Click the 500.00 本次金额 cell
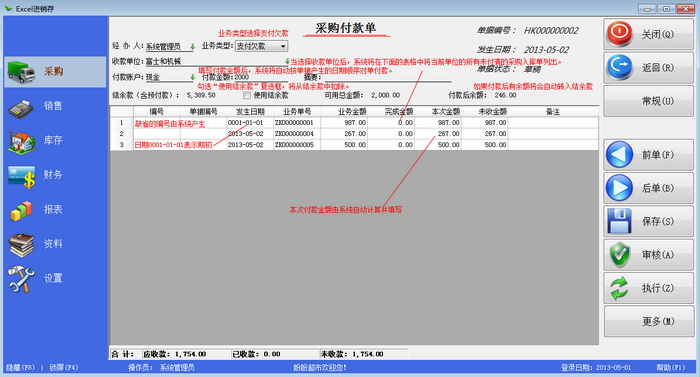Viewport: 700px width, 377px height. point(437,145)
